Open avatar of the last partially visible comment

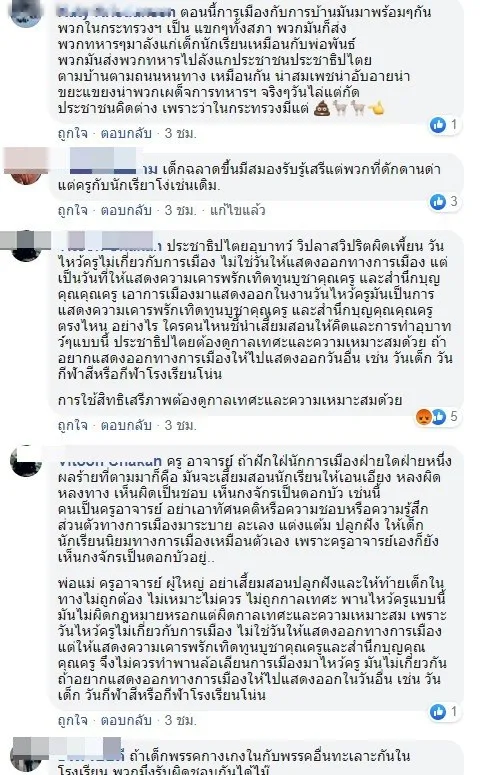[x=26, y=755]
